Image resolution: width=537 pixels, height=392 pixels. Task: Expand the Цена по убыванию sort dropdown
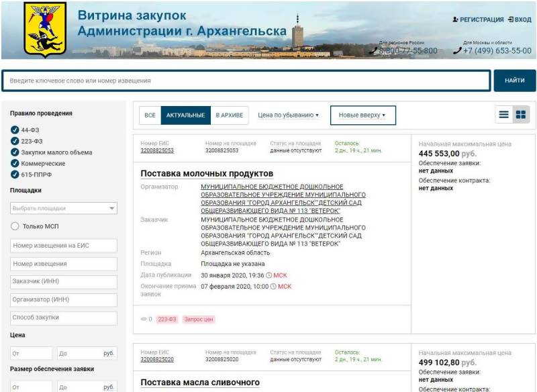(289, 115)
